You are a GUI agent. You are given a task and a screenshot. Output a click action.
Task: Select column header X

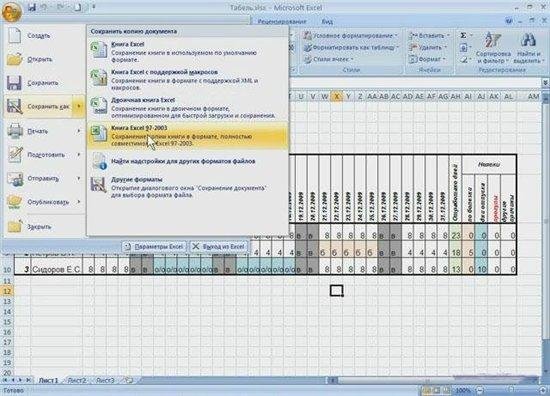click(337, 96)
